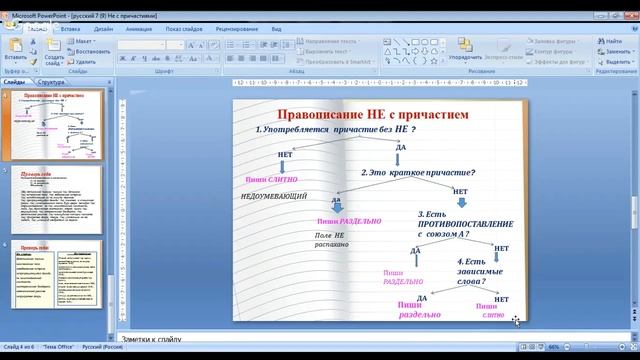Select the text box shape in gallery
The width and height of the screenshot is (640, 360).
(x=387, y=42)
